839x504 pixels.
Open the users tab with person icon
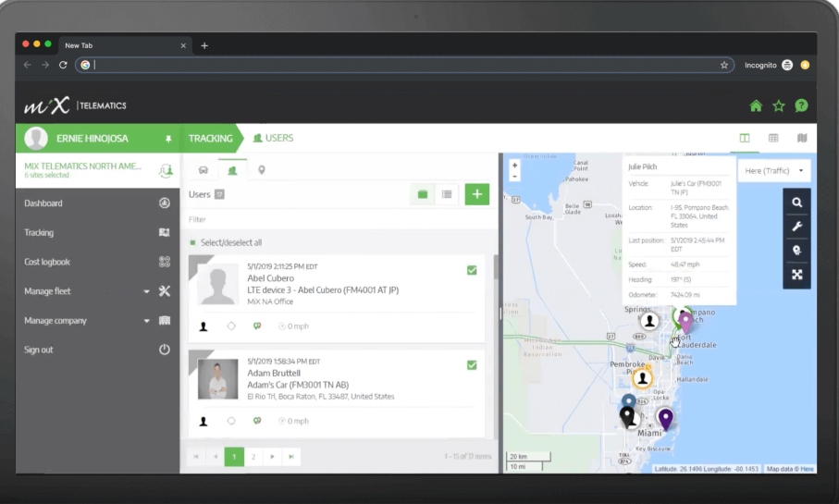pos(232,170)
